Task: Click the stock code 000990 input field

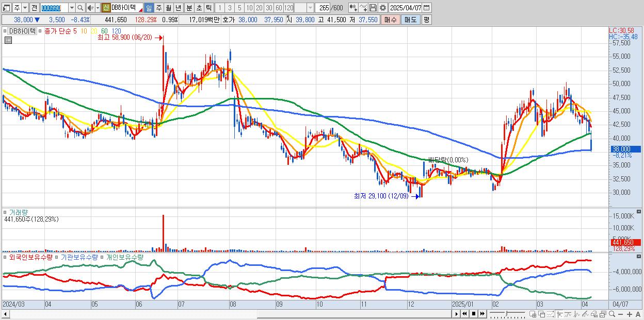Action: (x=54, y=8)
